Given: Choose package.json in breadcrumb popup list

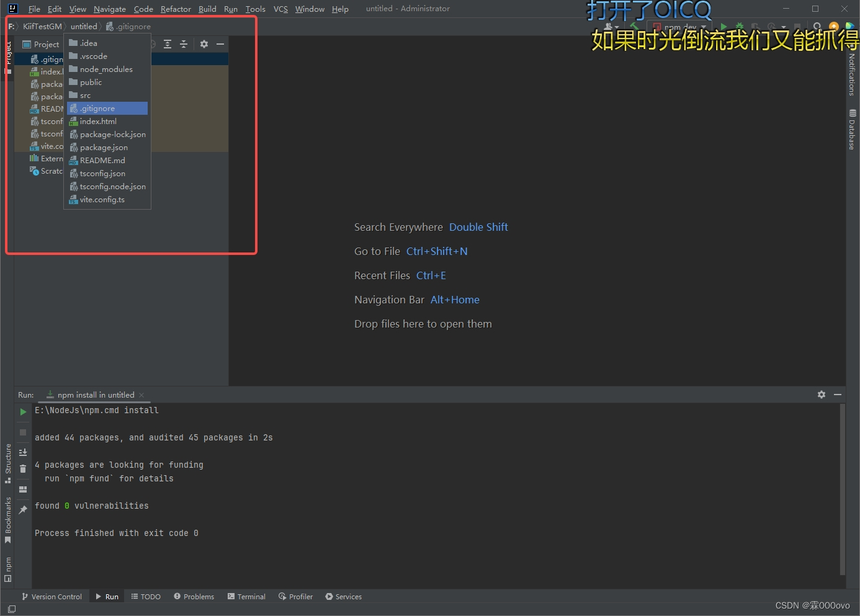Looking at the screenshot, I should 107,148.
